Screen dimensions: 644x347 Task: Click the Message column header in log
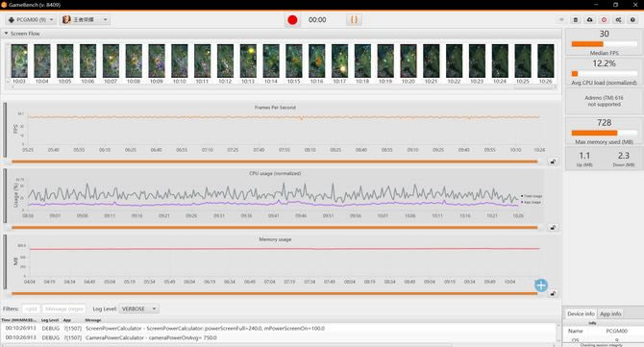point(93,320)
